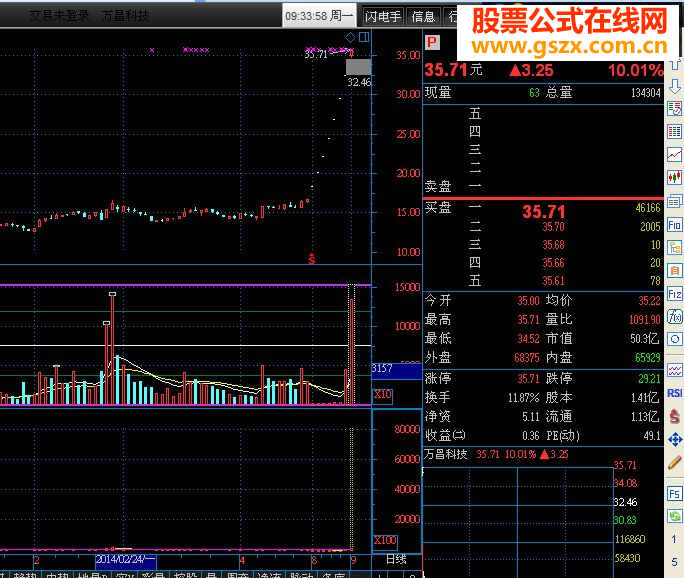Select the pencil drawing tool icon
Image resolution: width=684 pixels, height=578 pixels.
tap(675, 462)
